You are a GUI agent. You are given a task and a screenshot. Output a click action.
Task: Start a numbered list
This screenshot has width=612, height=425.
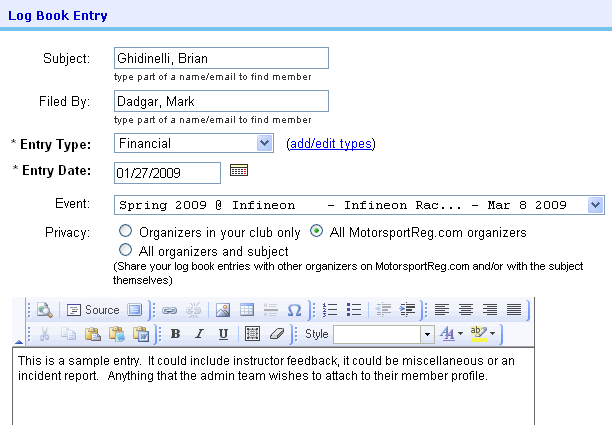(330, 310)
